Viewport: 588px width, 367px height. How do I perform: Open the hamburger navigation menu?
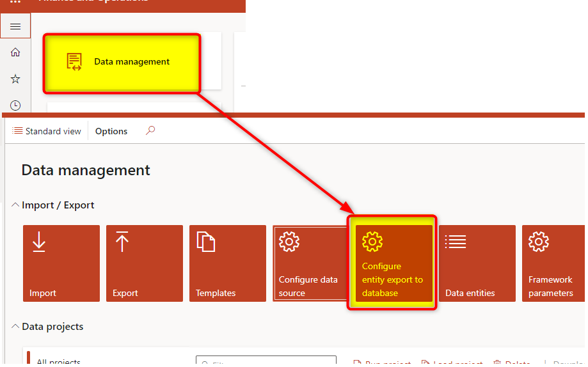pos(15,26)
